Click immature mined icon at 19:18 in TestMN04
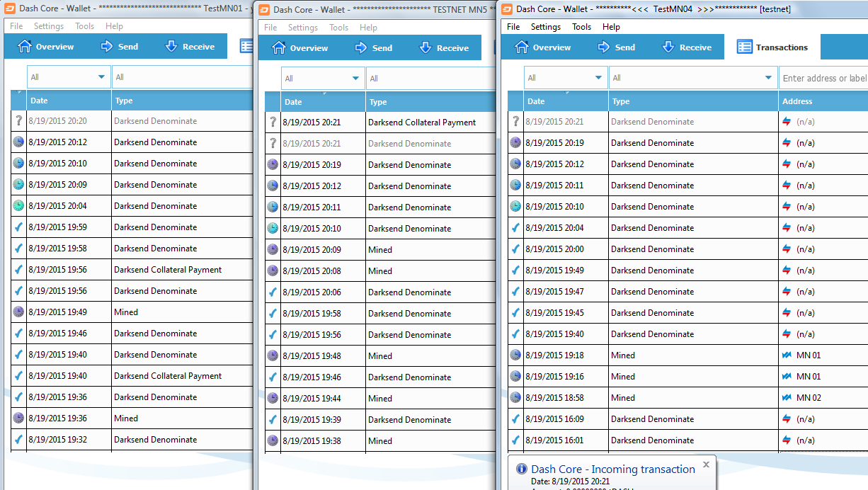This screenshot has height=490, width=868. [x=515, y=355]
